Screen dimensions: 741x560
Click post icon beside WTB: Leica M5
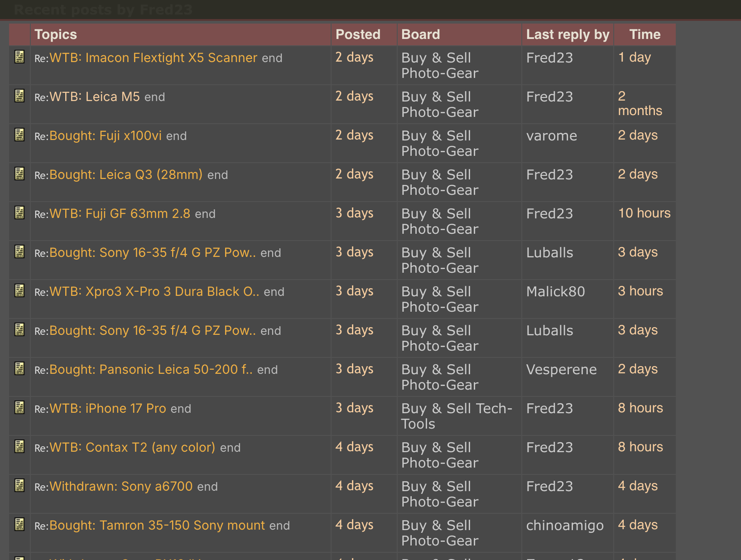[19, 96]
